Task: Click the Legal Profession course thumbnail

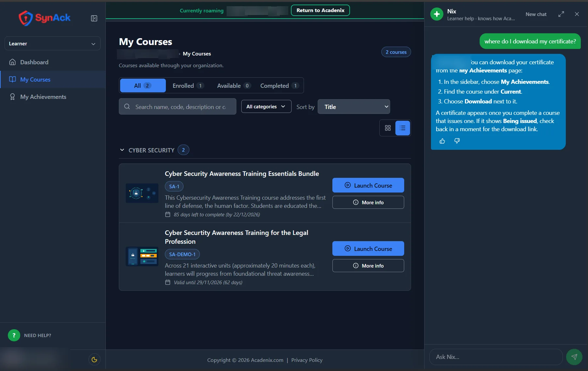Action: (x=142, y=256)
